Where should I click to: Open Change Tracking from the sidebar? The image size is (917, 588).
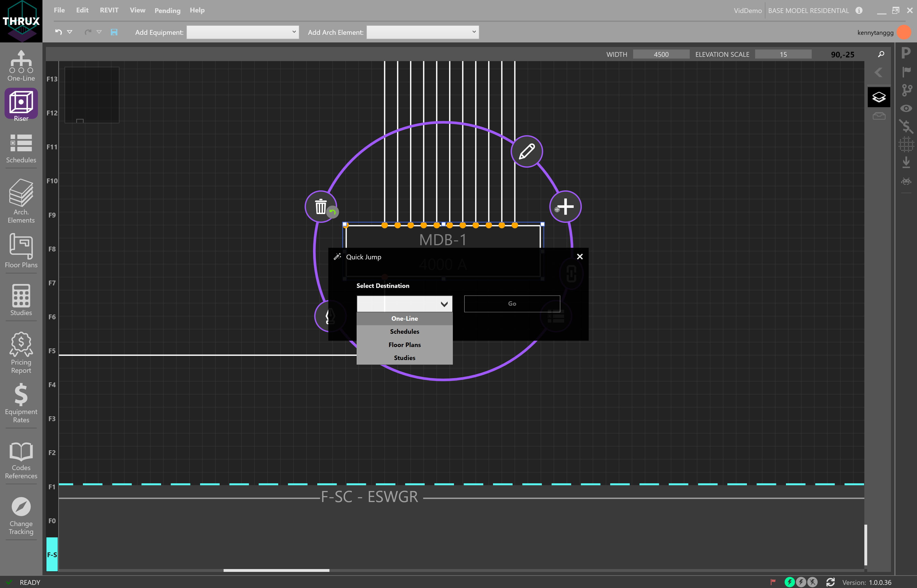click(21, 514)
